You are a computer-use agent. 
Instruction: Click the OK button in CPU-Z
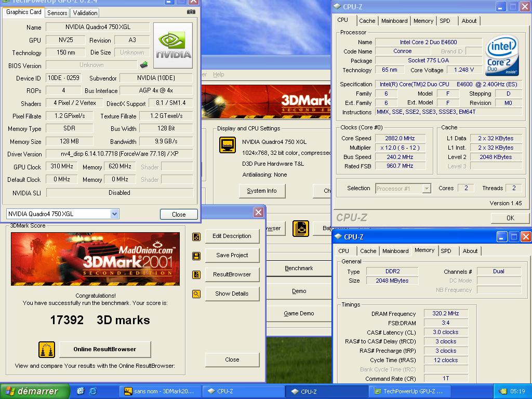[510, 218]
